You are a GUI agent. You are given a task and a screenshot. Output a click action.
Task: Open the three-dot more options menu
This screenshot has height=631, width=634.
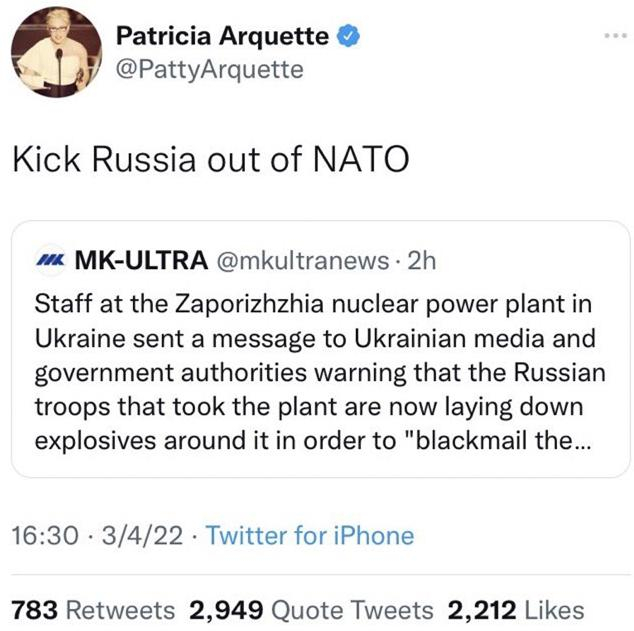pos(610,36)
